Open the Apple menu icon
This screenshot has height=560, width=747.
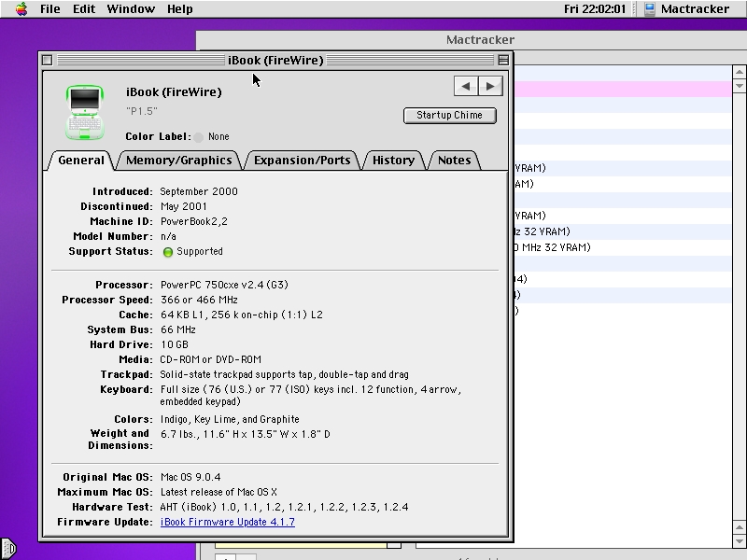[21, 9]
